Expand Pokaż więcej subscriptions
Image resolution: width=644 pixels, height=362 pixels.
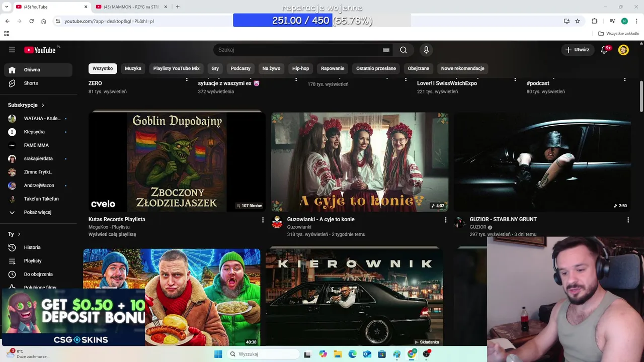(38, 212)
